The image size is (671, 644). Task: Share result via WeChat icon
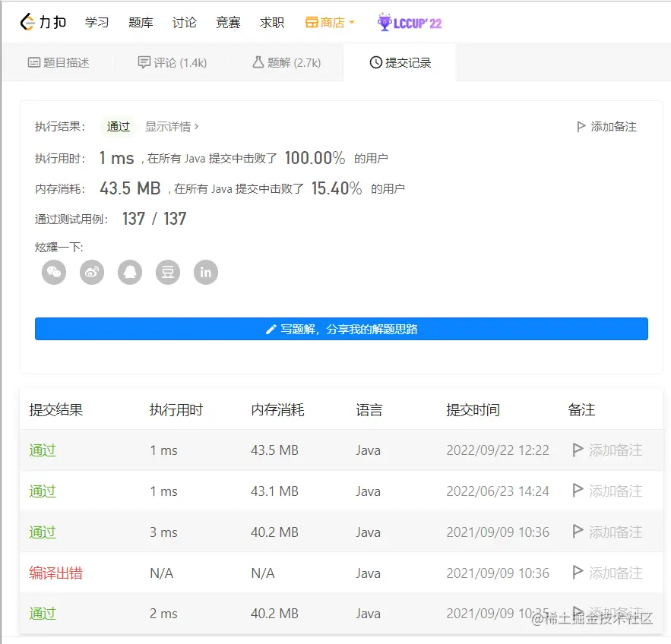(x=54, y=273)
